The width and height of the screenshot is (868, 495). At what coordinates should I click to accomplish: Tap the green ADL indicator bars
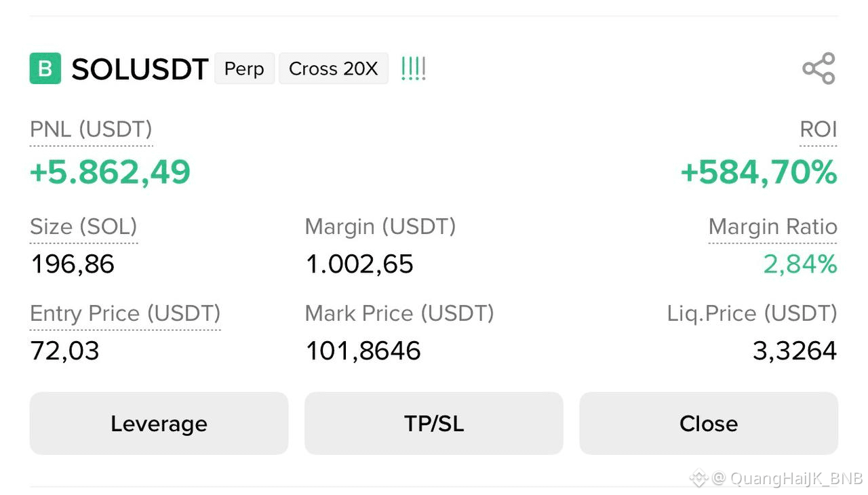point(413,68)
